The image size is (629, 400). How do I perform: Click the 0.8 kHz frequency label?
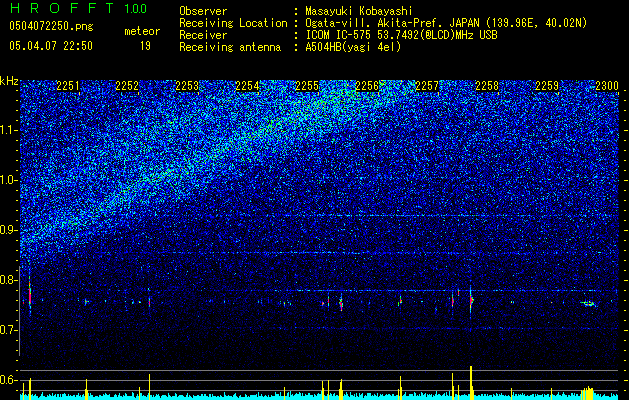(x=9, y=280)
